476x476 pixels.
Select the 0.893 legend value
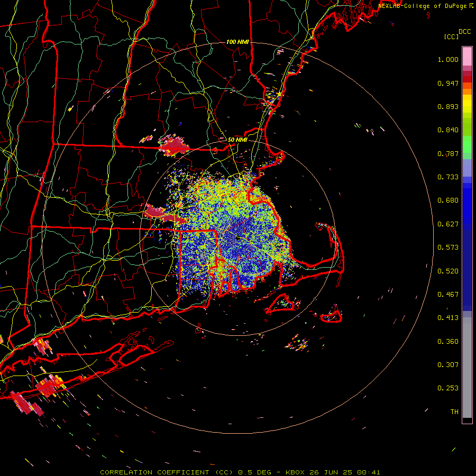coord(448,106)
